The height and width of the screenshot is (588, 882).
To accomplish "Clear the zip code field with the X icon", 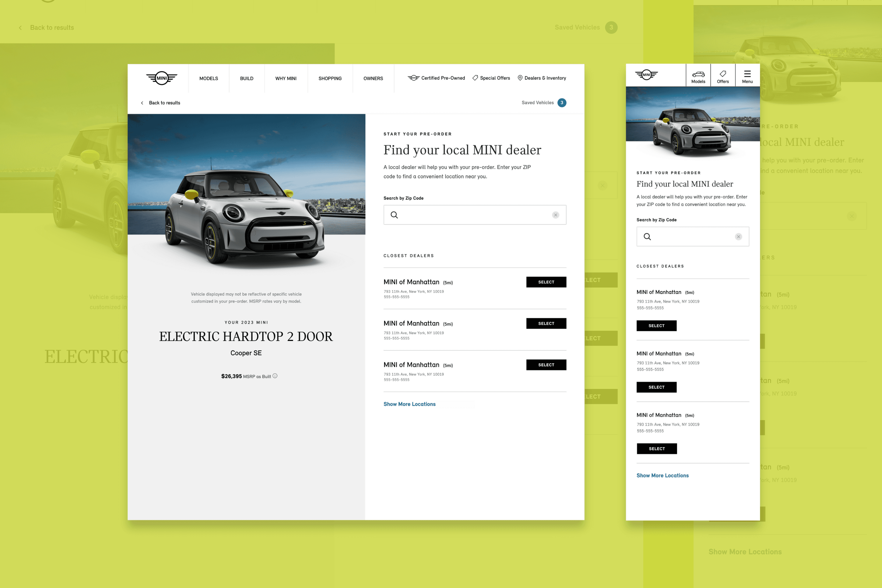I will [555, 215].
